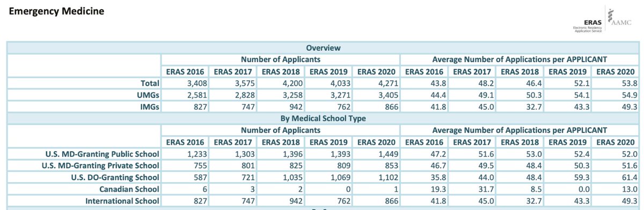
Task: Select U.S. MD-Granting Private School row label
Action: coord(101,166)
